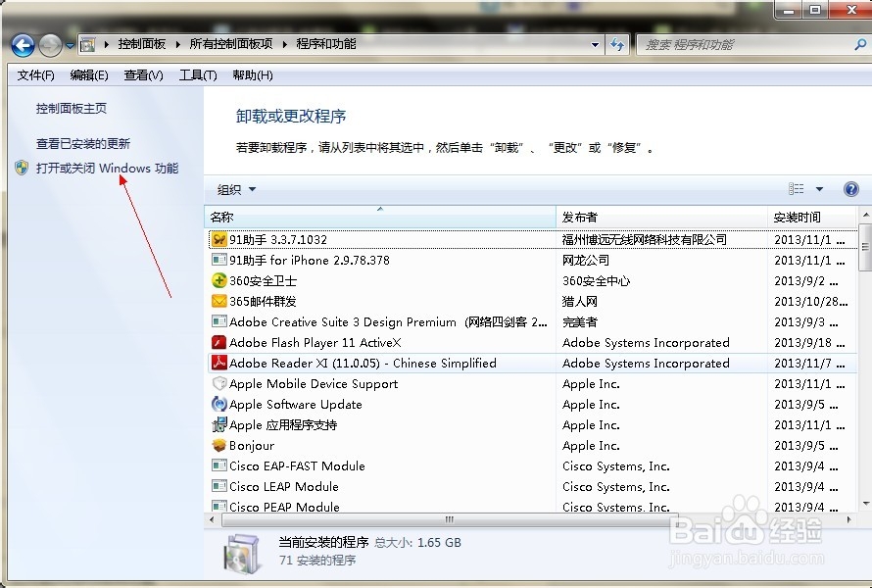
Task: Open the 控制面板主页 link
Action: (x=72, y=109)
